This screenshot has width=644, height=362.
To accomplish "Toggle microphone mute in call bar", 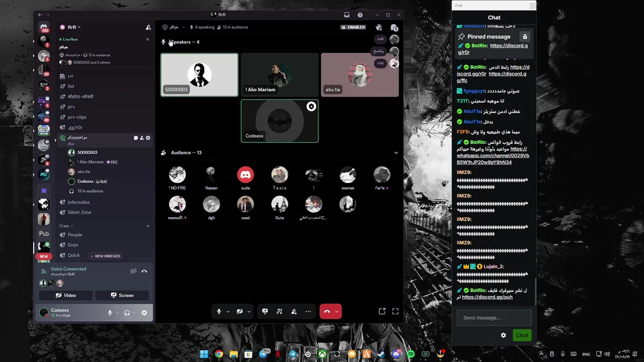I will (x=219, y=311).
